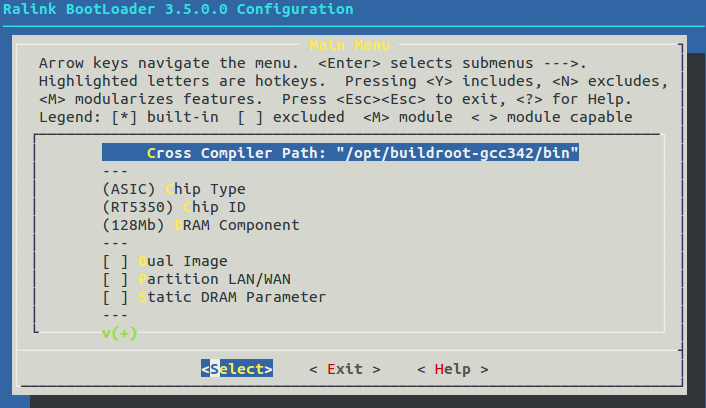The height and width of the screenshot is (408, 706).
Task: Click the first --- separator below Cross Compiler Path
Action: click(115, 171)
